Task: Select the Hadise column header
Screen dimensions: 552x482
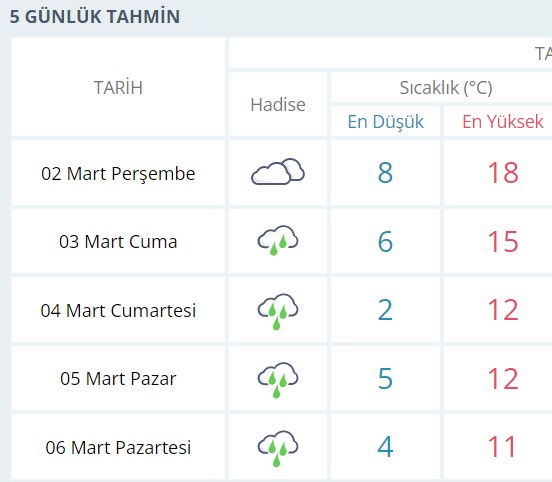Action: tap(278, 105)
